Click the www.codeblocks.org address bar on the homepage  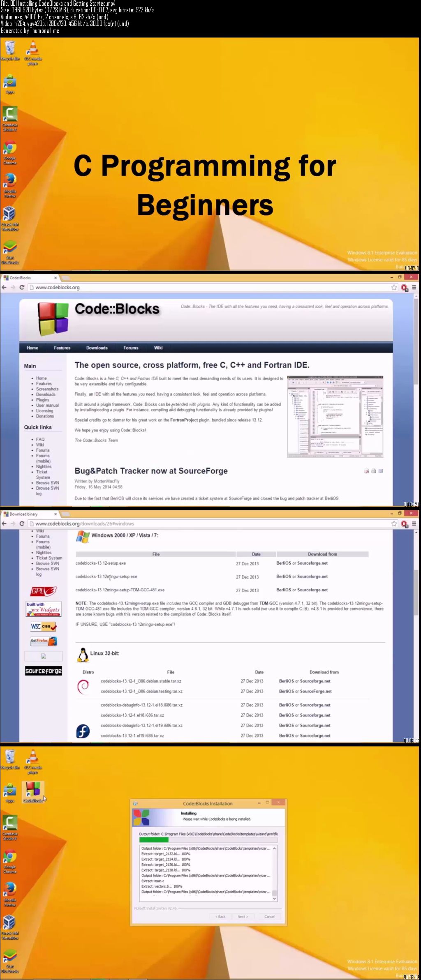(210, 288)
